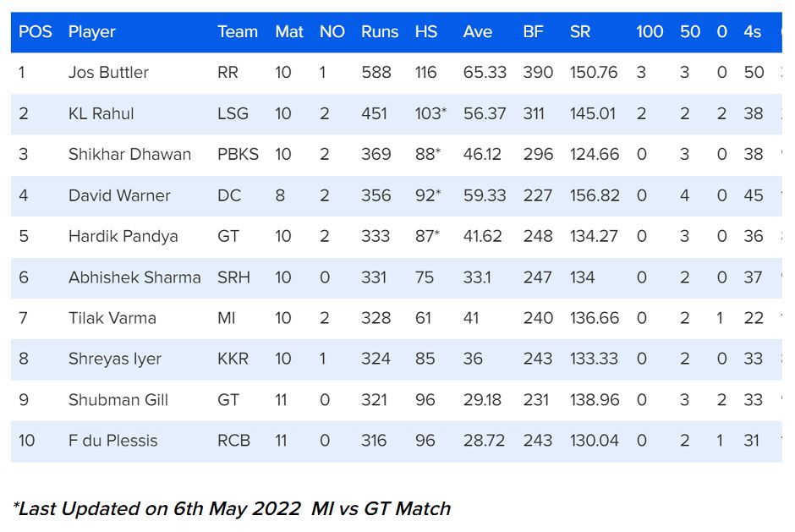The image size is (795, 532).
Task: Open Jos Buttler's player name
Action: pyautogui.click(x=108, y=73)
